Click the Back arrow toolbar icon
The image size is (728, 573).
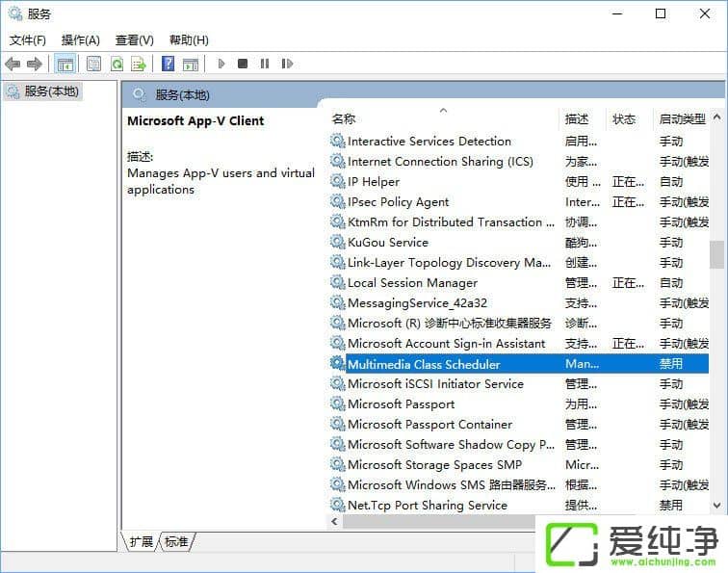[13, 64]
